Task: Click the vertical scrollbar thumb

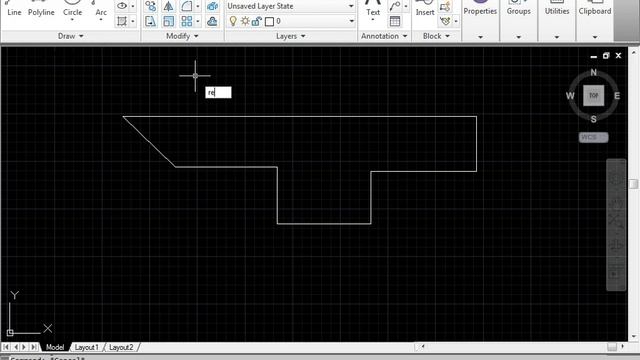Action: (633, 184)
